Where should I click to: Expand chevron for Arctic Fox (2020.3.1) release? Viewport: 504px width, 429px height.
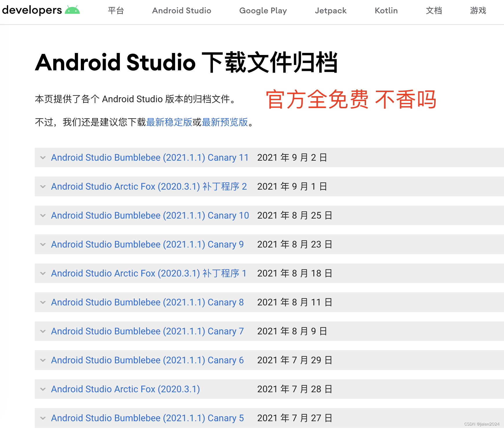click(x=43, y=389)
